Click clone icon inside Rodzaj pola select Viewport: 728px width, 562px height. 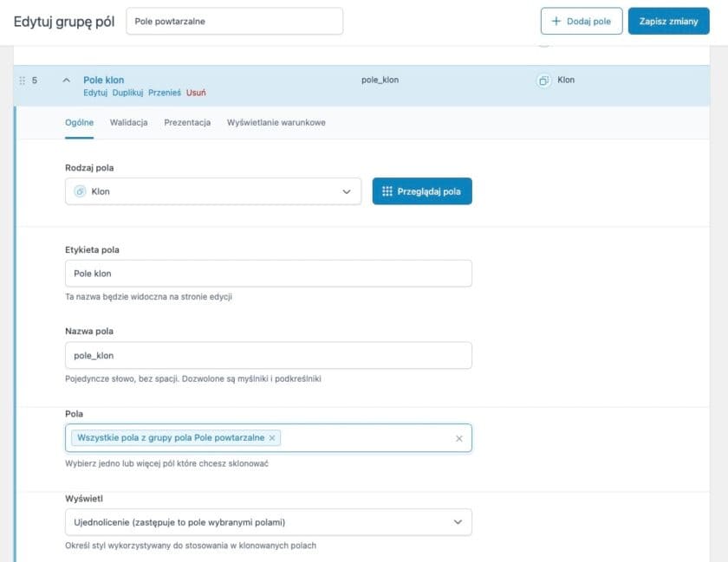click(x=80, y=191)
